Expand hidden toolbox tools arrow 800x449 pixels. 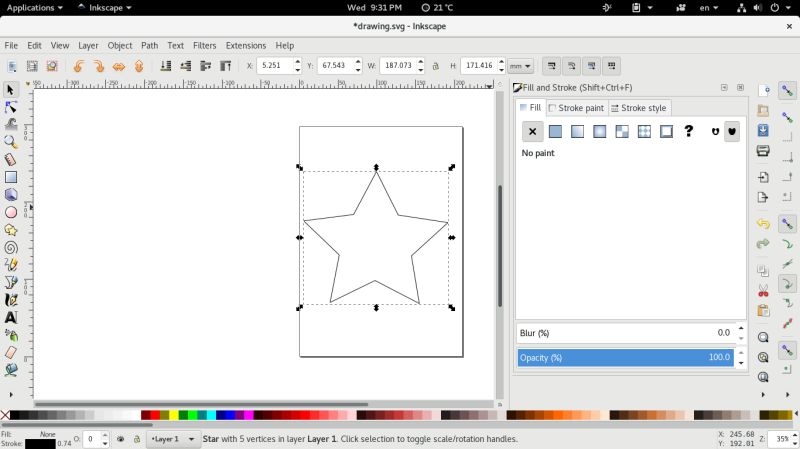pyautogui.click(x=11, y=394)
